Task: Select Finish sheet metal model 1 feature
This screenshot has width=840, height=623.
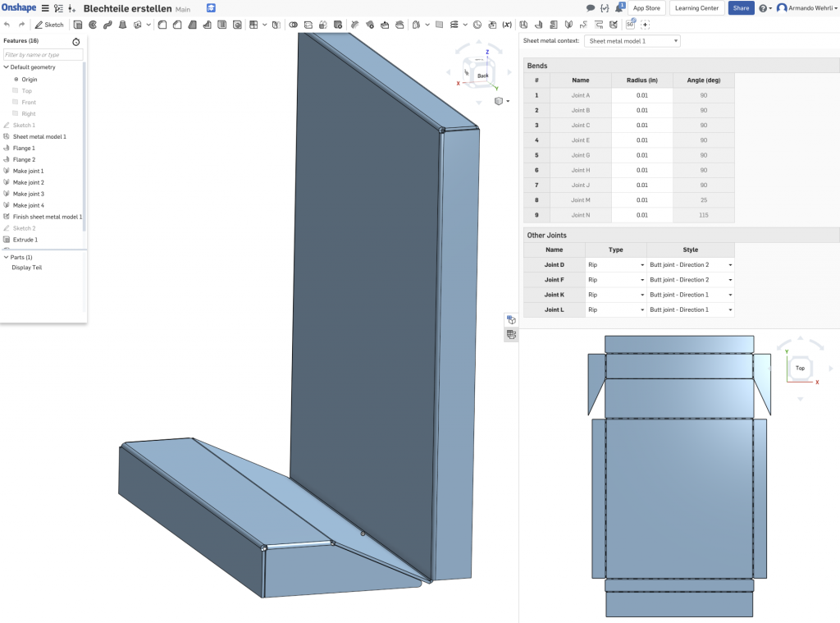Action: [47, 218]
